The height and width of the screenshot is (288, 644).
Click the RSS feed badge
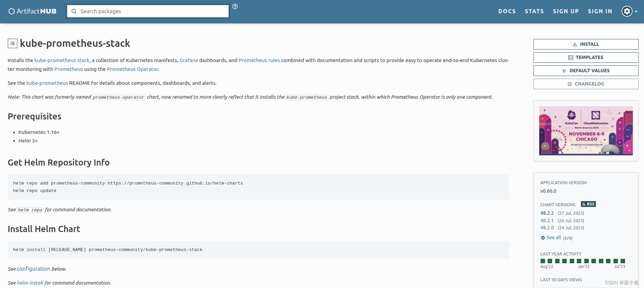click(588, 204)
